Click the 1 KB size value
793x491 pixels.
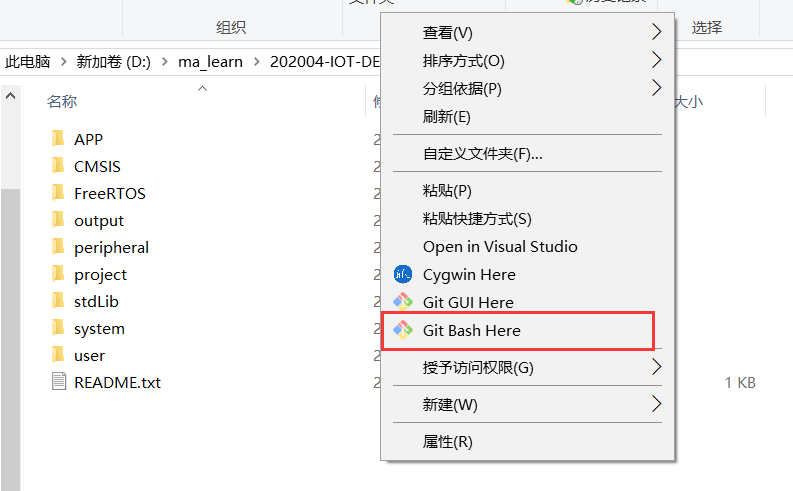click(740, 383)
